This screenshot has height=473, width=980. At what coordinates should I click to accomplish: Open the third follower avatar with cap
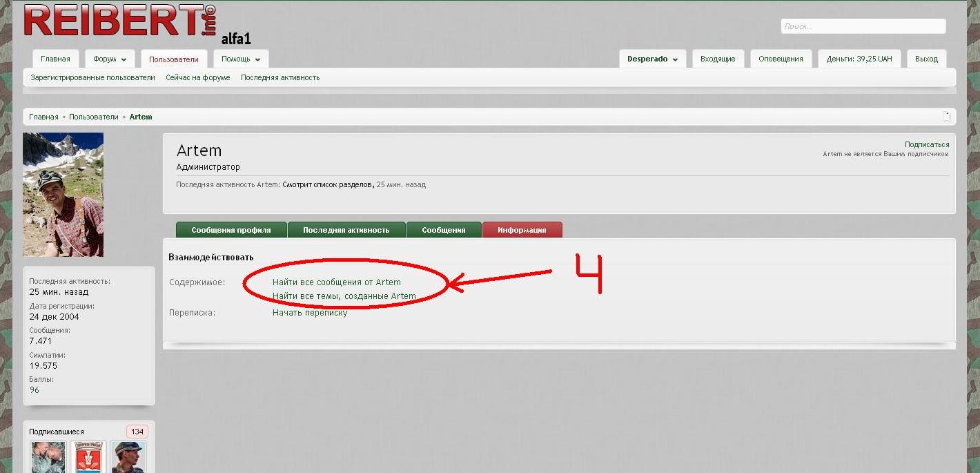pos(128,457)
